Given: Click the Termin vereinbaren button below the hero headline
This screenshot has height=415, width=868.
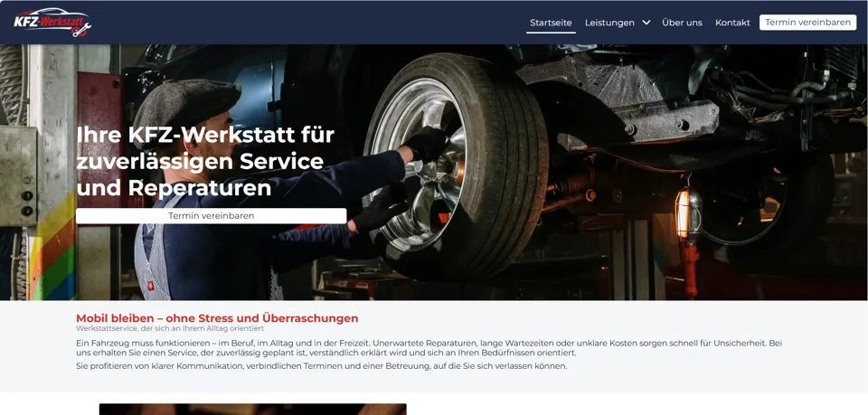Looking at the screenshot, I should (211, 216).
